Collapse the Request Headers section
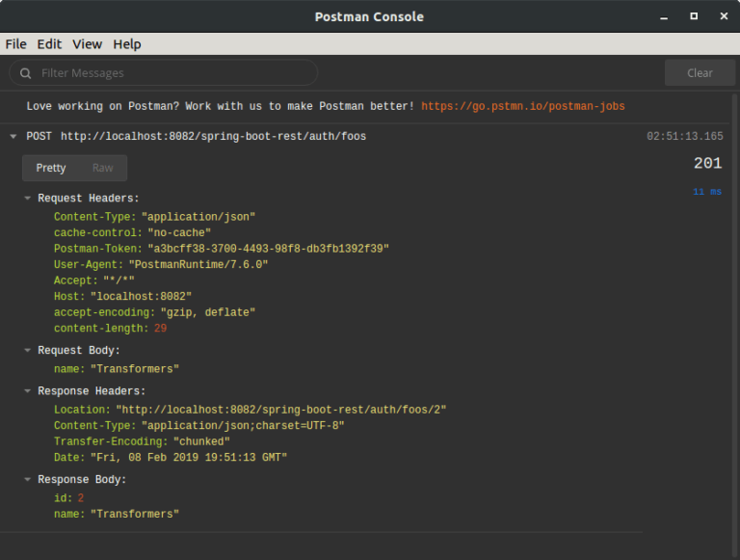Screen dimensions: 740x560 (28, 199)
